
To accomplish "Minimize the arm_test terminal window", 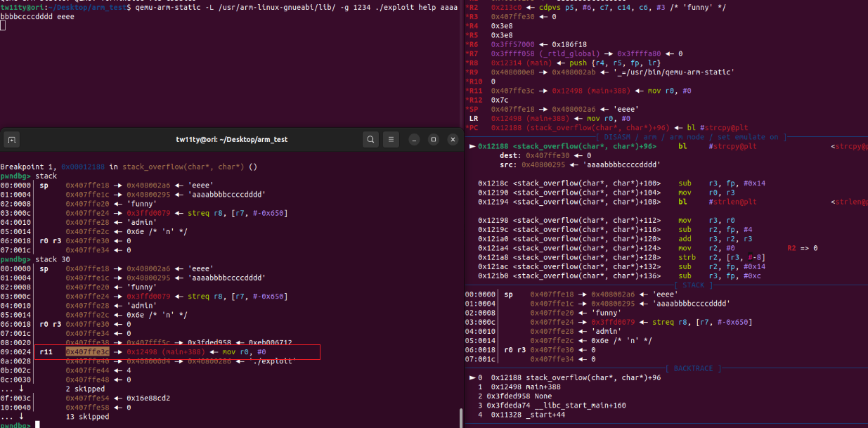I will (x=415, y=139).
